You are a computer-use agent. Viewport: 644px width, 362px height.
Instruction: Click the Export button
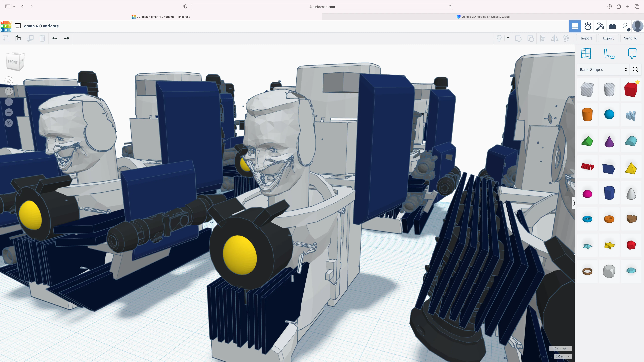[608, 38]
